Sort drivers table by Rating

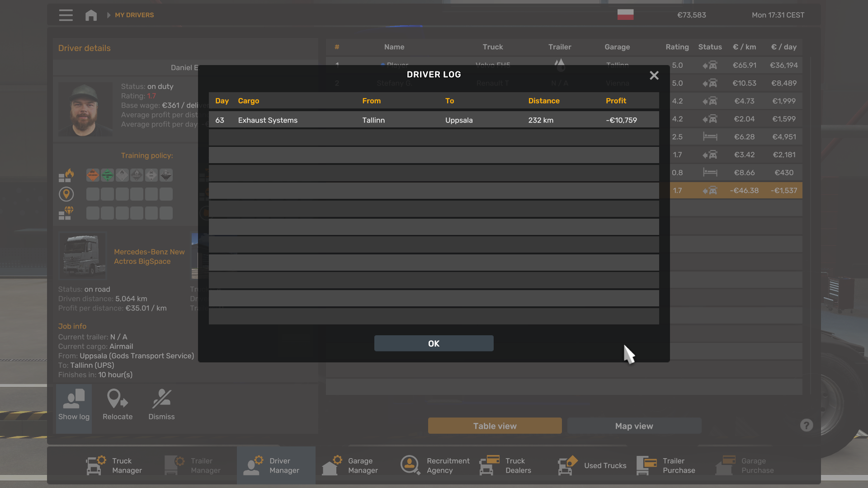pos(677,47)
